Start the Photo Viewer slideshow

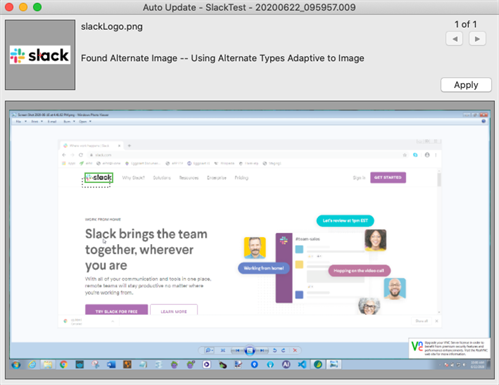(250, 350)
